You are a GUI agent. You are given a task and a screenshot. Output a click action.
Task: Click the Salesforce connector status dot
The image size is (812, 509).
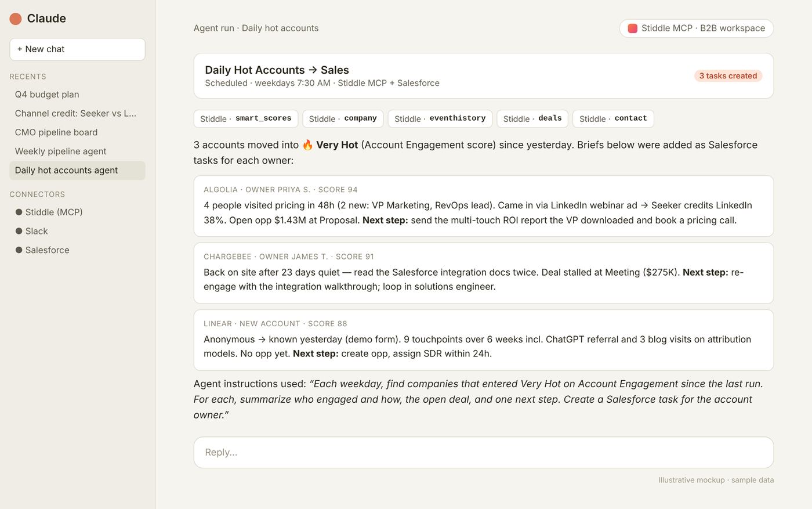point(19,250)
